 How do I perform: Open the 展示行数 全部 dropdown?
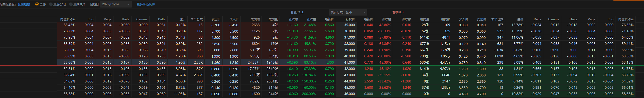tap(348, 12)
